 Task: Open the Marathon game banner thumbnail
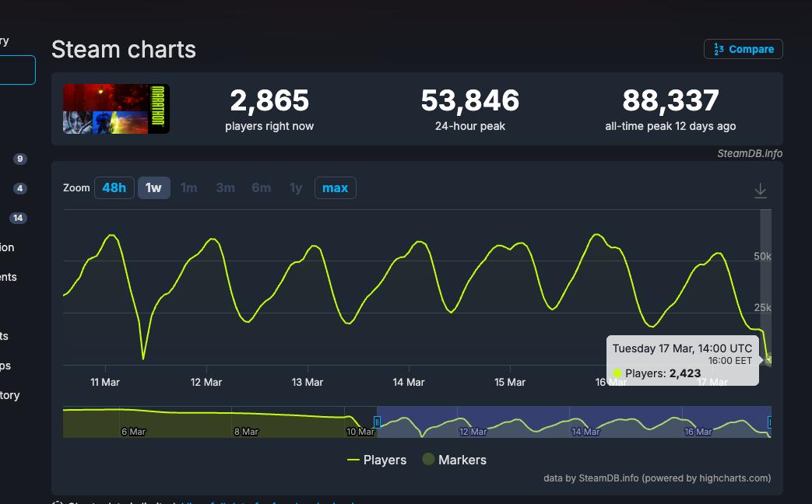click(x=116, y=109)
